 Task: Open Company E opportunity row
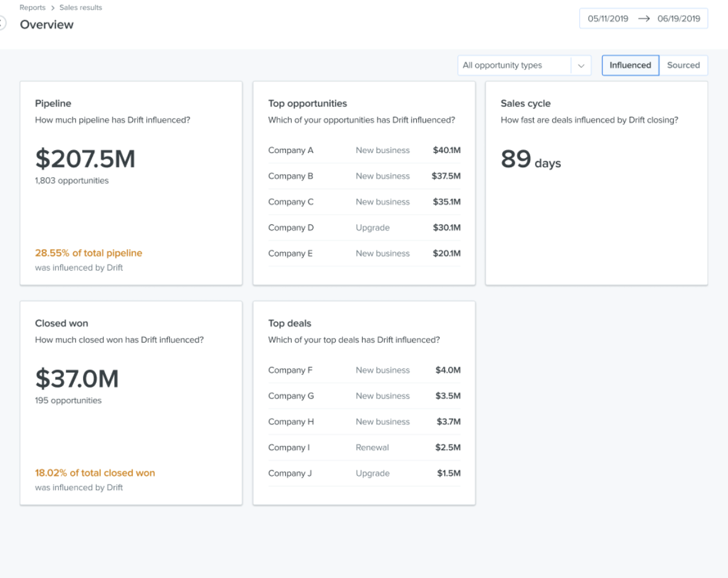point(365,253)
